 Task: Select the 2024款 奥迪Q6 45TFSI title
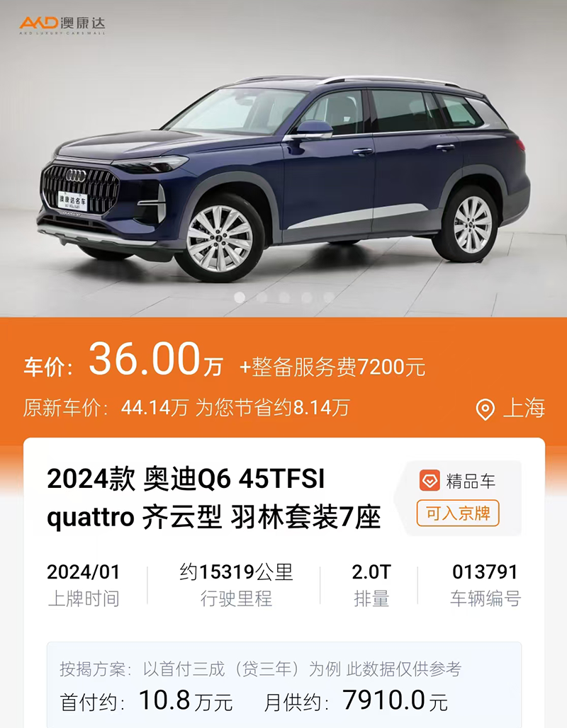pos(214,498)
